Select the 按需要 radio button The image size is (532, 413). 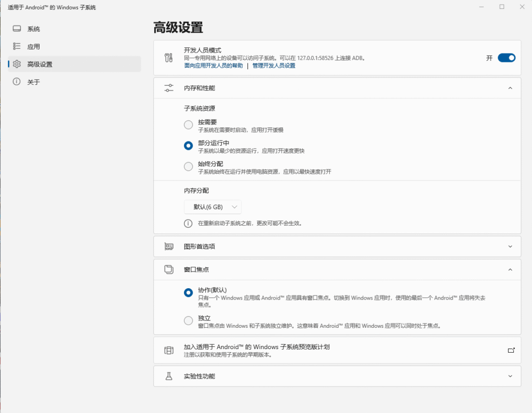coord(189,125)
